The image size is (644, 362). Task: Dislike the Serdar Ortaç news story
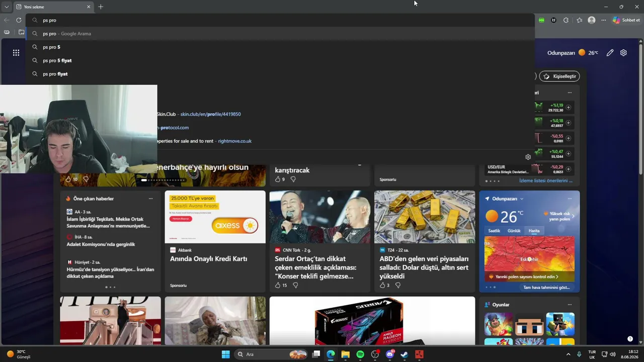[x=295, y=285]
